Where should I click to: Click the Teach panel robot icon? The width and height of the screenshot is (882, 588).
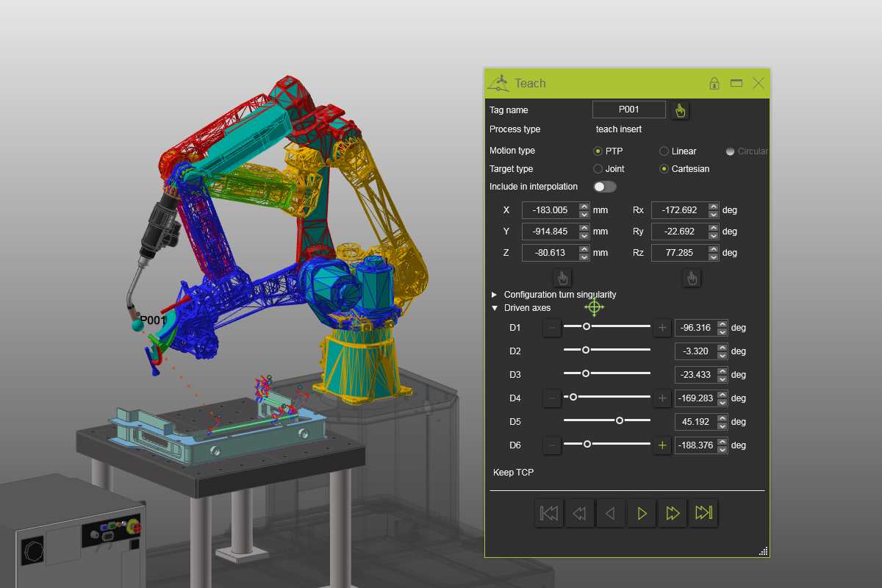tap(498, 83)
